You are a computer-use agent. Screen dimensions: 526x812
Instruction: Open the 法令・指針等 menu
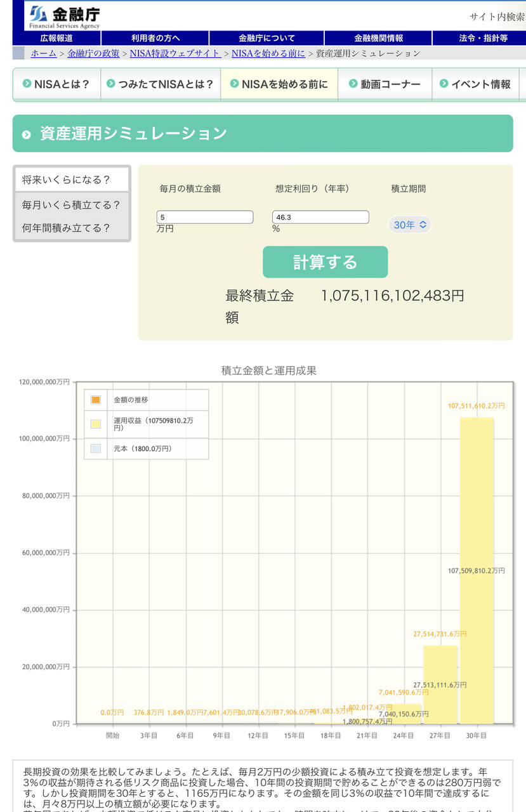(x=479, y=38)
